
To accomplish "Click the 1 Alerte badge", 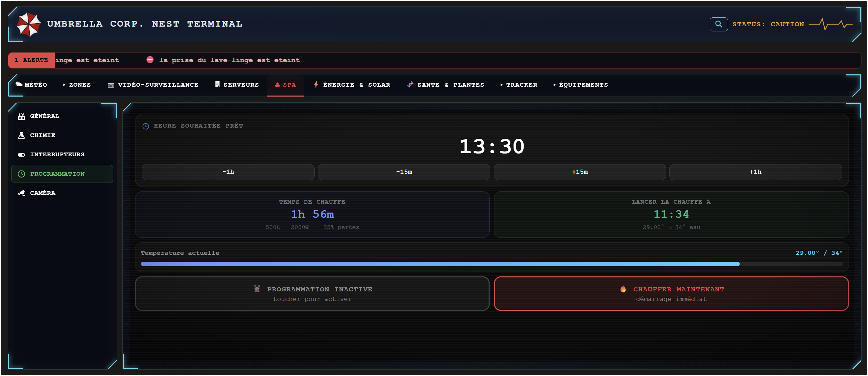I will (31, 60).
